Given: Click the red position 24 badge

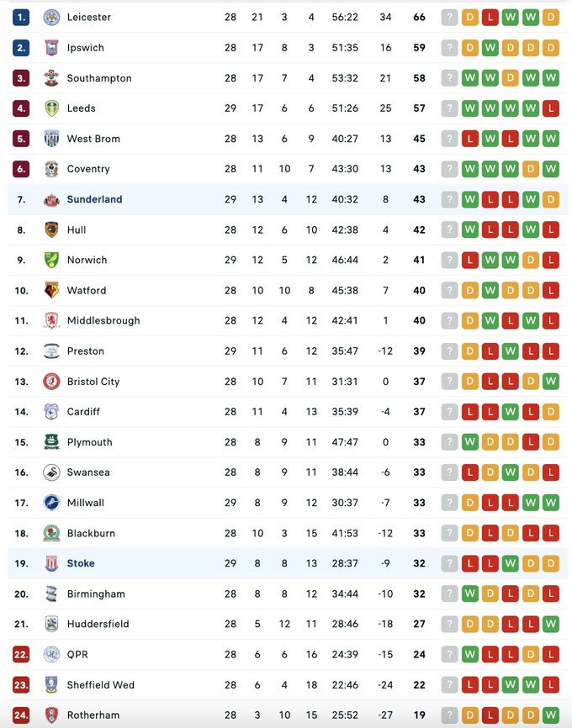Looking at the screenshot, I should point(21,715).
